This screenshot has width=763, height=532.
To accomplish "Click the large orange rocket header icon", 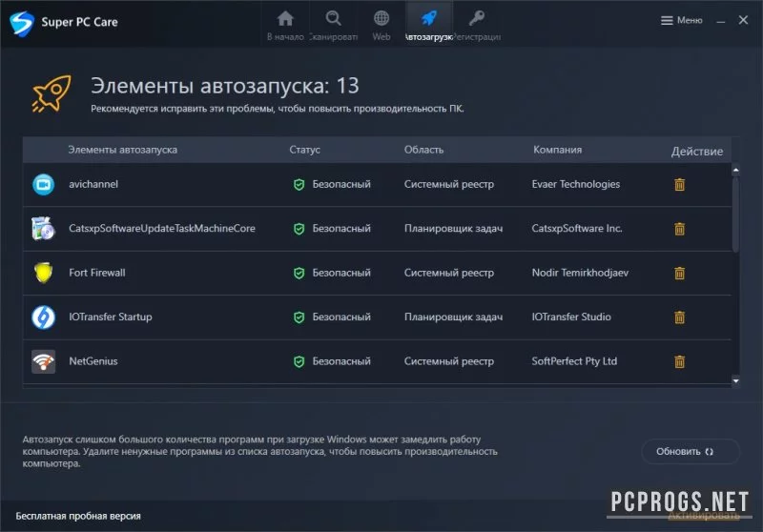I will (52, 93).
